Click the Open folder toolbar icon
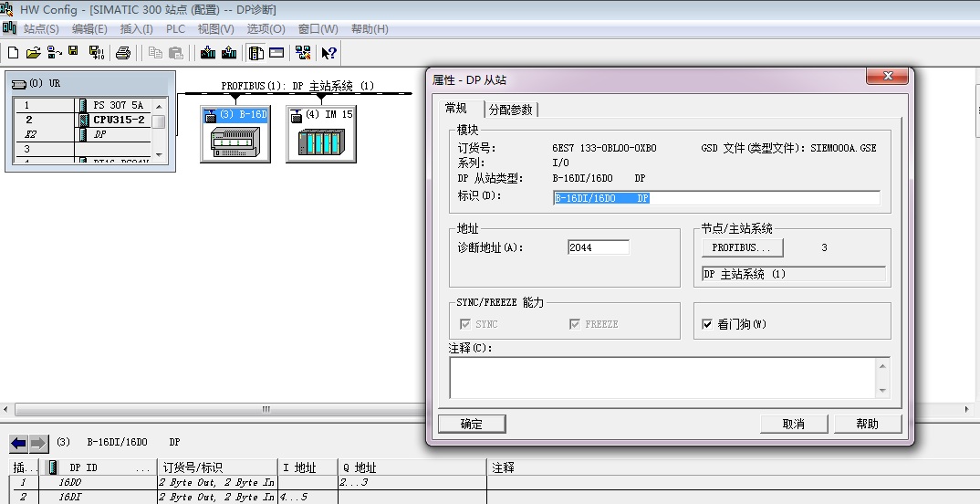 point(33,53)
